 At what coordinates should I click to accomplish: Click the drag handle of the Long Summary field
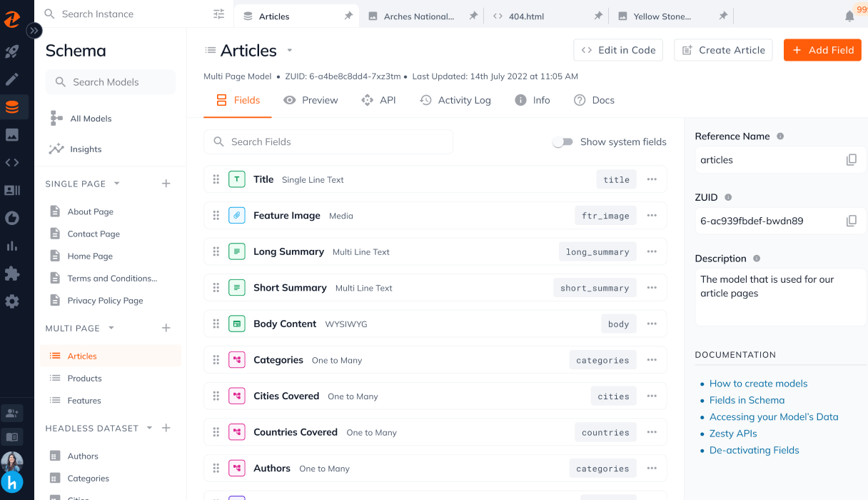216,251
